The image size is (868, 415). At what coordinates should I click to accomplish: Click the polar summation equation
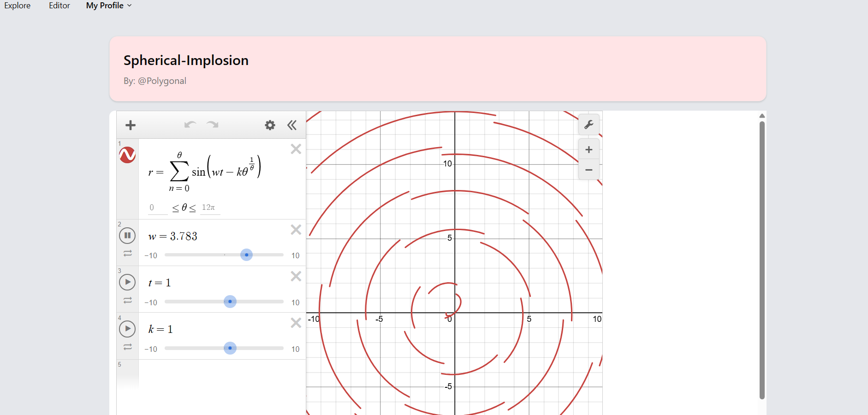coord(205,172)
